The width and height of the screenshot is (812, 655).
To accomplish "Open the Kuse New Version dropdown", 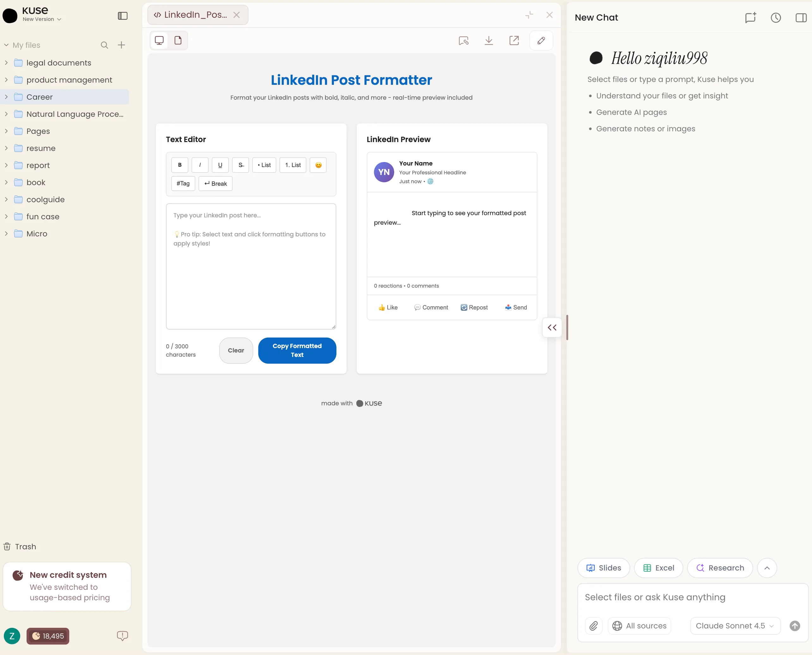I will pos(41,19).
